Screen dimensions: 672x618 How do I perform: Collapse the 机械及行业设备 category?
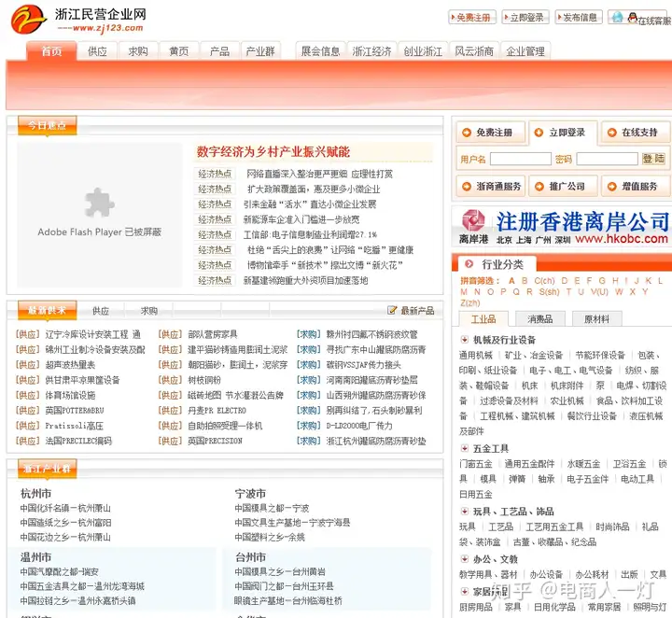464,340
